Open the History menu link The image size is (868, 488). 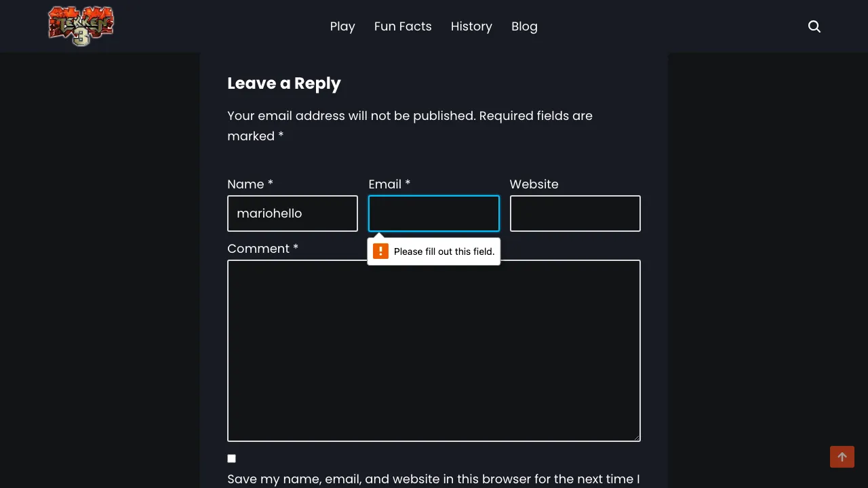click(x=471, y=26)
